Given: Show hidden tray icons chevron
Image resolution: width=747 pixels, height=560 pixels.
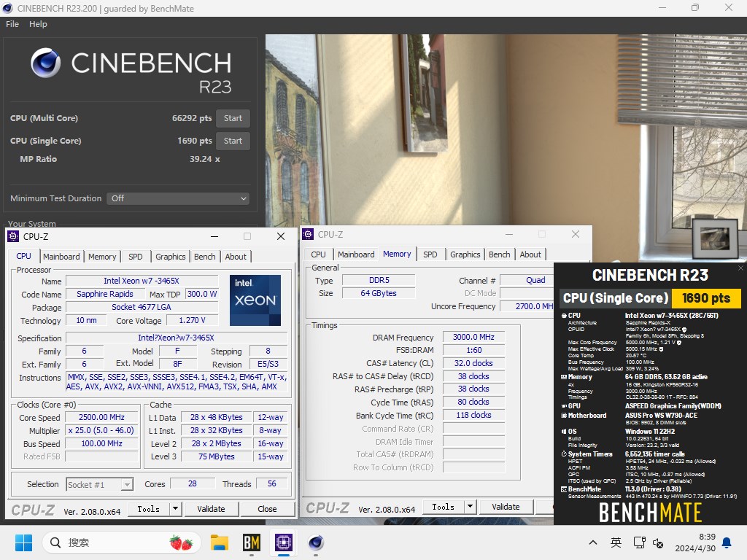Looking at the screenshot, I should [x=593, y=542].
